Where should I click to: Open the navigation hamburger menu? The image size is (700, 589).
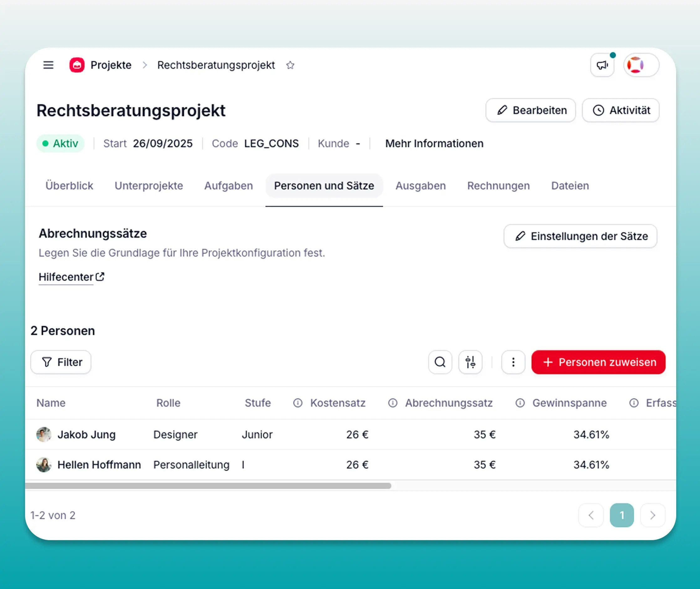[48, 65]
